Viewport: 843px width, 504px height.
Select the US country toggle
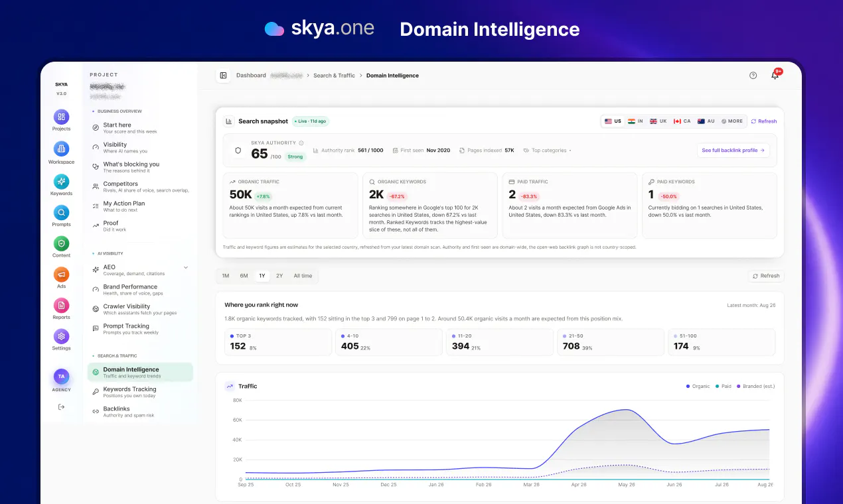(613, 121)
